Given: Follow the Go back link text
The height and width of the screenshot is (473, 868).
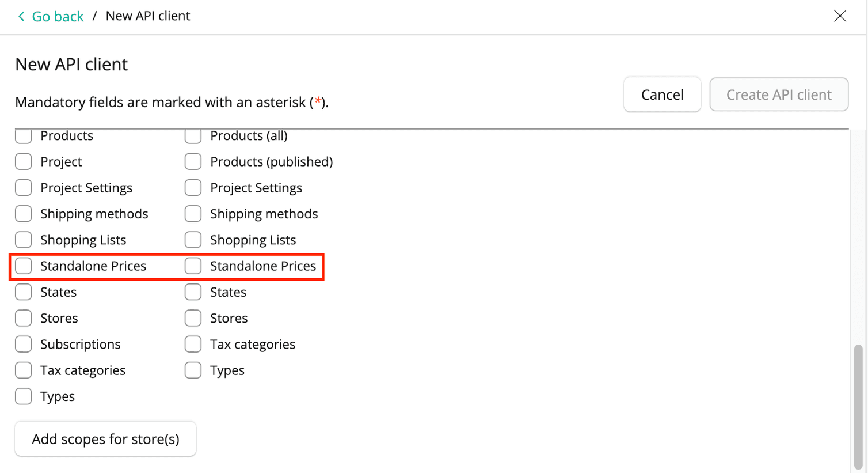Looking at the screenshot, I should (58, 16).
